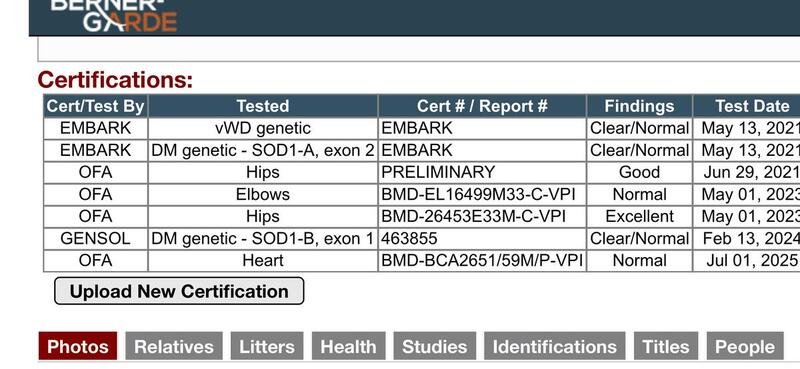Click the Findings column header

click(x=639, y=106)
